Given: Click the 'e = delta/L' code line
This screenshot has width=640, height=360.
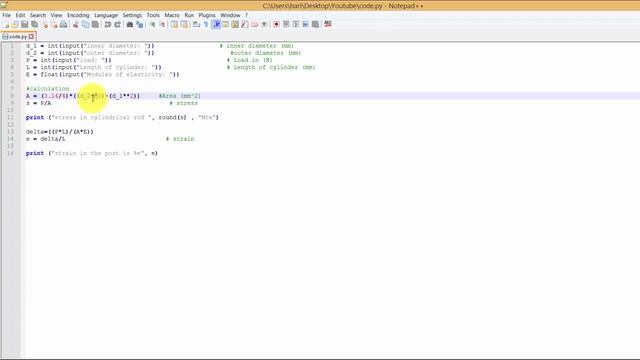Looking at the screenshot, I should coord(45,139).
